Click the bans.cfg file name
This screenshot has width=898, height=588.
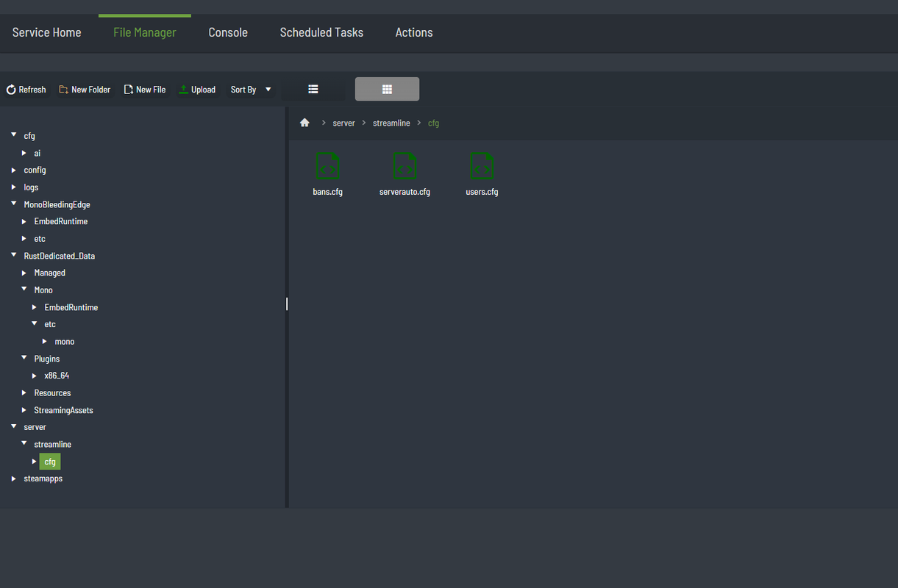328,192
